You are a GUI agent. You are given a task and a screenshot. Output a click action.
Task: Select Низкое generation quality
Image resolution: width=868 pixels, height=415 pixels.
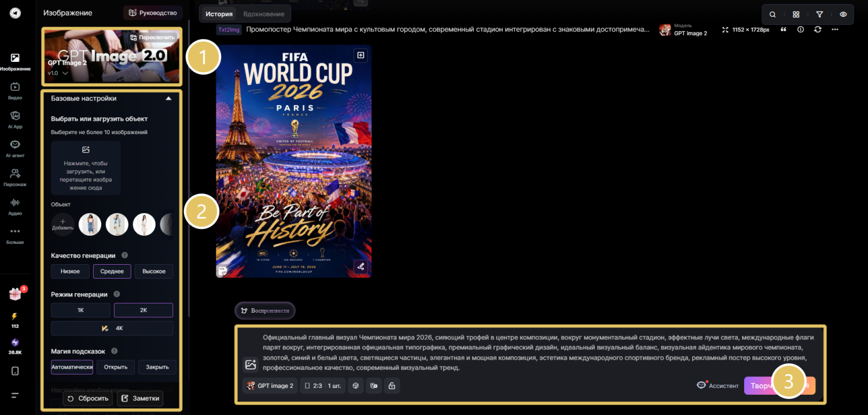(x=70, y=271)
